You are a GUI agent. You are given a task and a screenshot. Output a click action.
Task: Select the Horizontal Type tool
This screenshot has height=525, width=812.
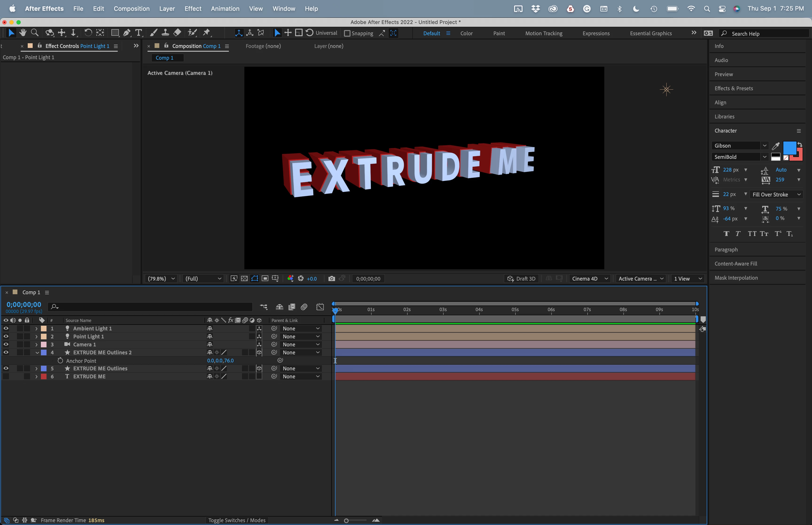(138, 33)
